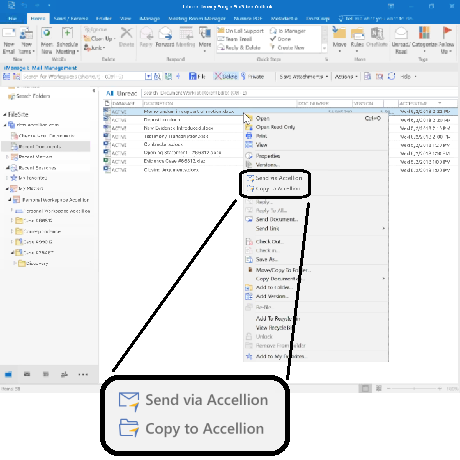Collapse the FileSite tree node
460x460 pixels.
(x=5, y=114)
